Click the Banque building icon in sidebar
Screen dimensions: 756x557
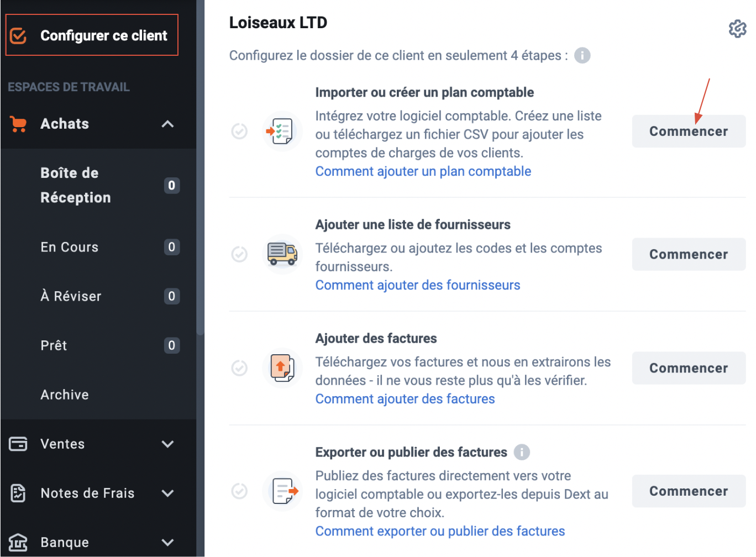(x=18, y=543)
